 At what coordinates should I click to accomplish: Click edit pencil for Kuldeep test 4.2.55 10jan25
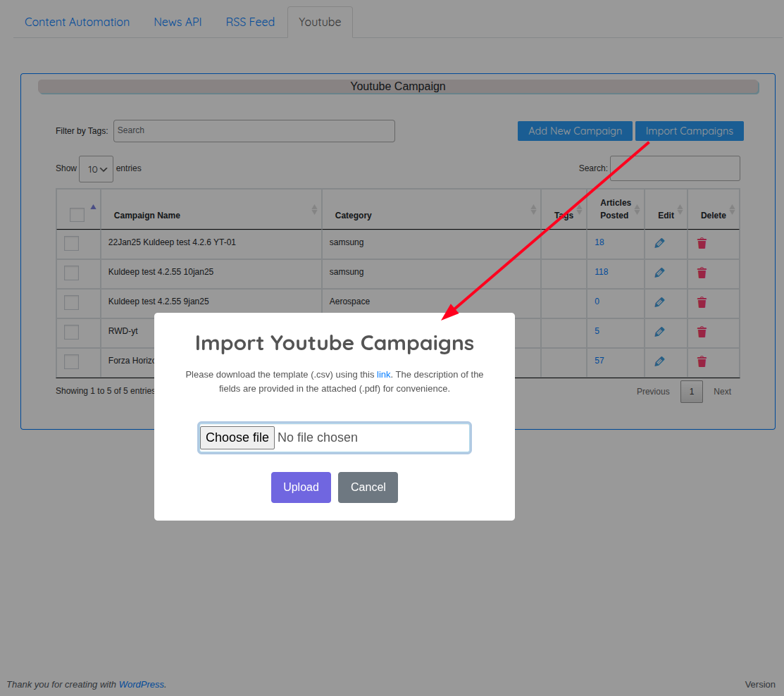[x=659, y=273]
